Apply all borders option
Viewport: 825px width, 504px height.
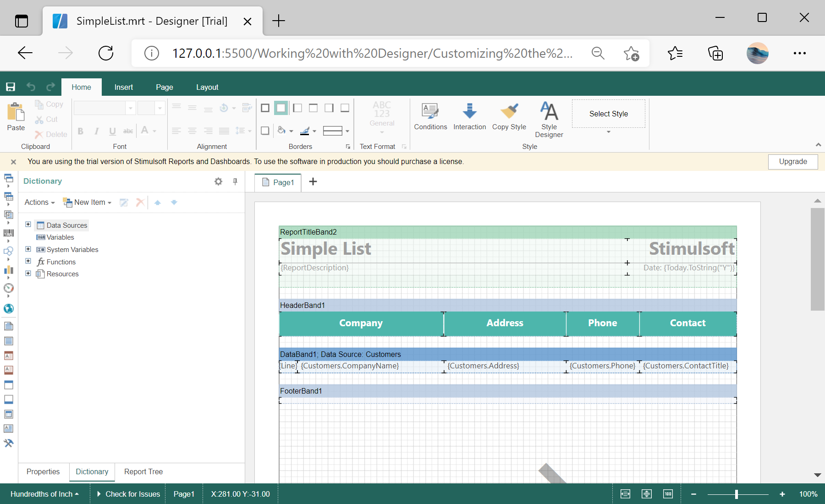coord(265,108)
